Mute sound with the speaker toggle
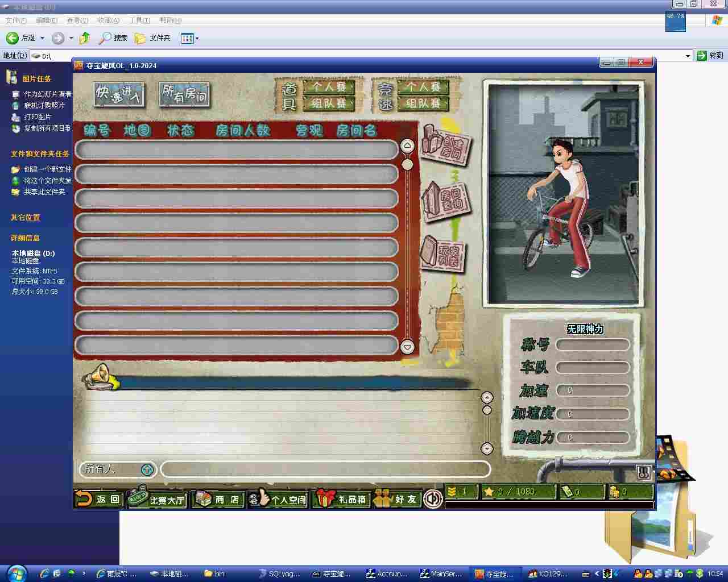The image size is (728, 582). click(x=433, y=499)
